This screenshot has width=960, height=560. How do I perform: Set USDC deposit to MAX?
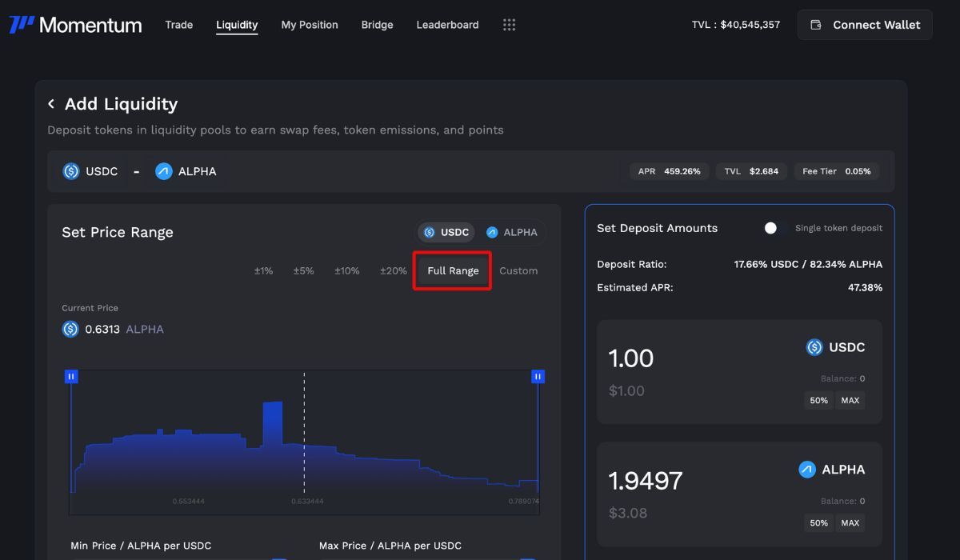coord(850,400)
